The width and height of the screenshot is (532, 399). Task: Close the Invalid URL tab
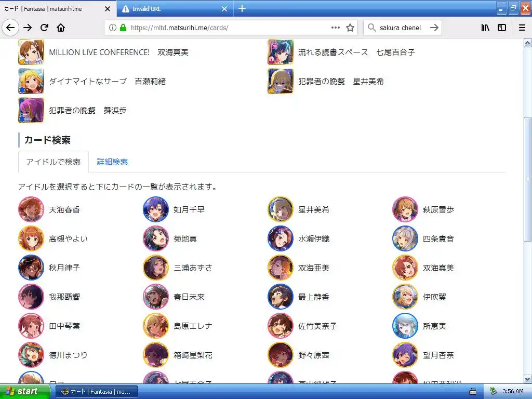[x=224, y=9]
